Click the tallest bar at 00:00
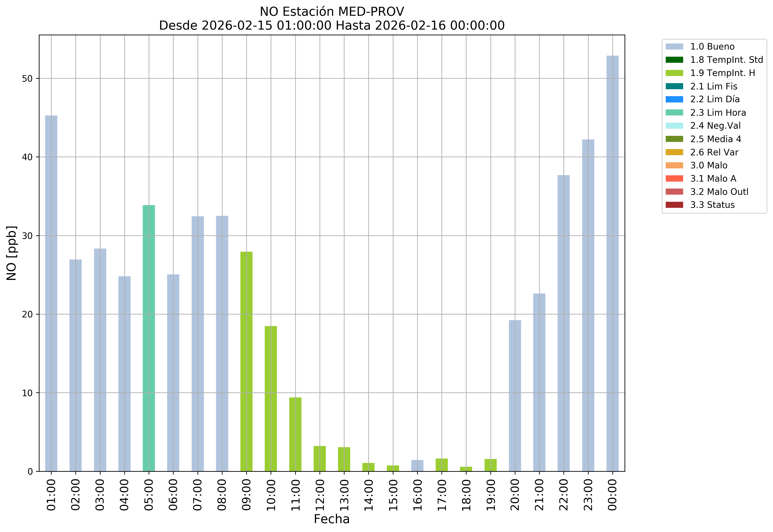Viewport: 773px width, 532px height. [612, 263]
